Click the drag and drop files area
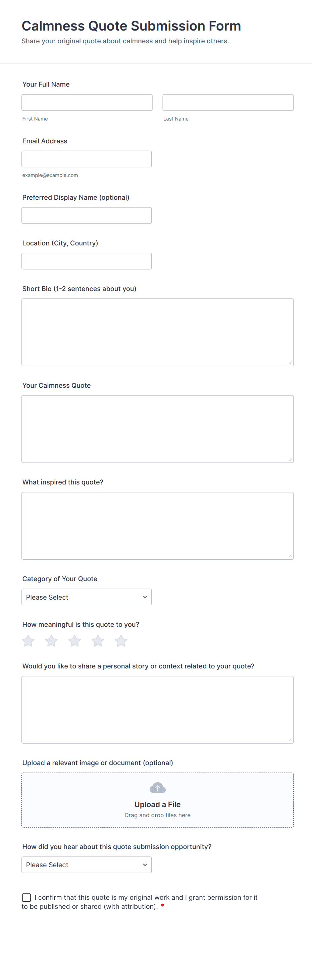 pos(157,815)
